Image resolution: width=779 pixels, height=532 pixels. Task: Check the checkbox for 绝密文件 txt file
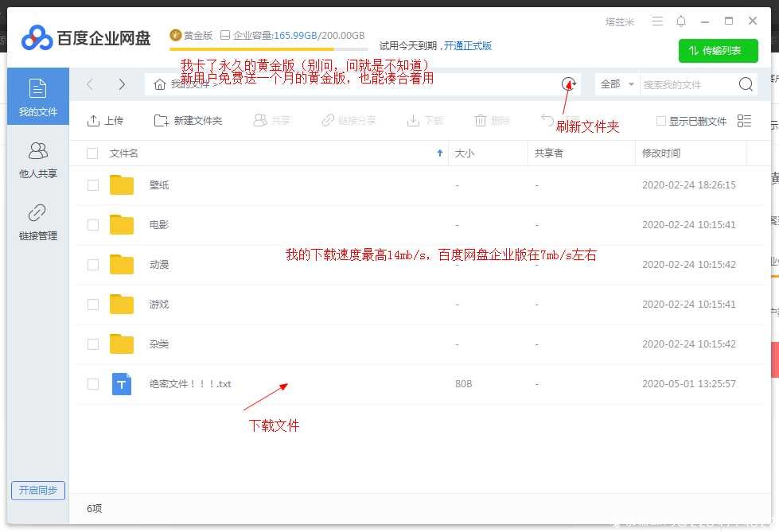(93, 384)
